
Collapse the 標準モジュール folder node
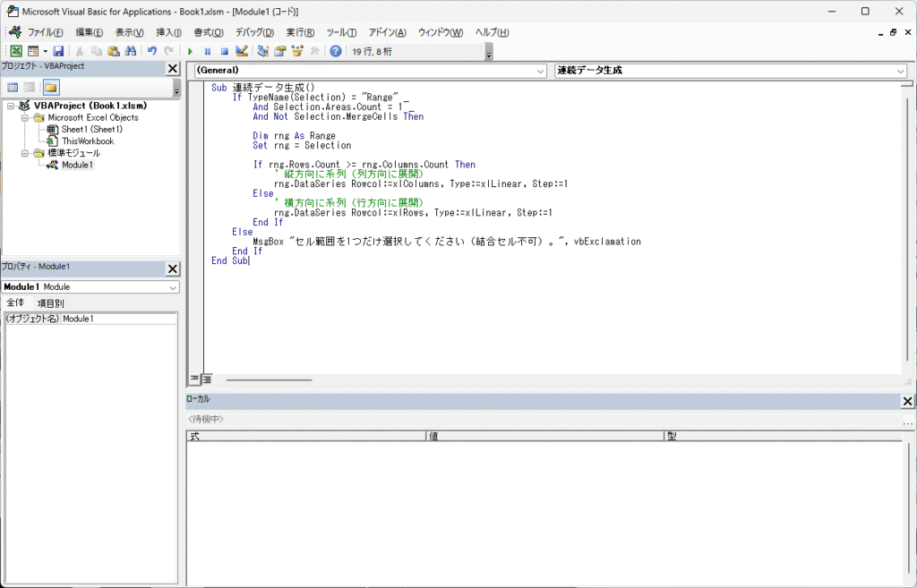(26, 153)
